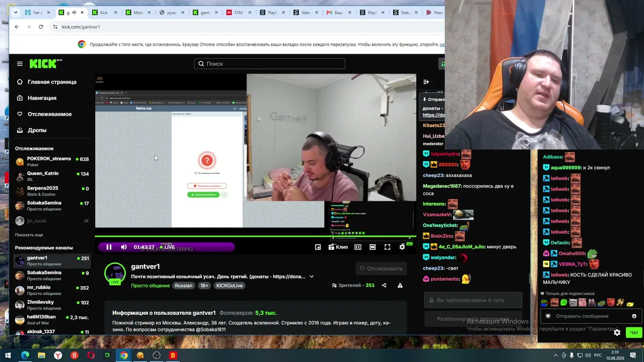
Task: Toggle closed captions in the player
Action: click(x=358, y=247)
